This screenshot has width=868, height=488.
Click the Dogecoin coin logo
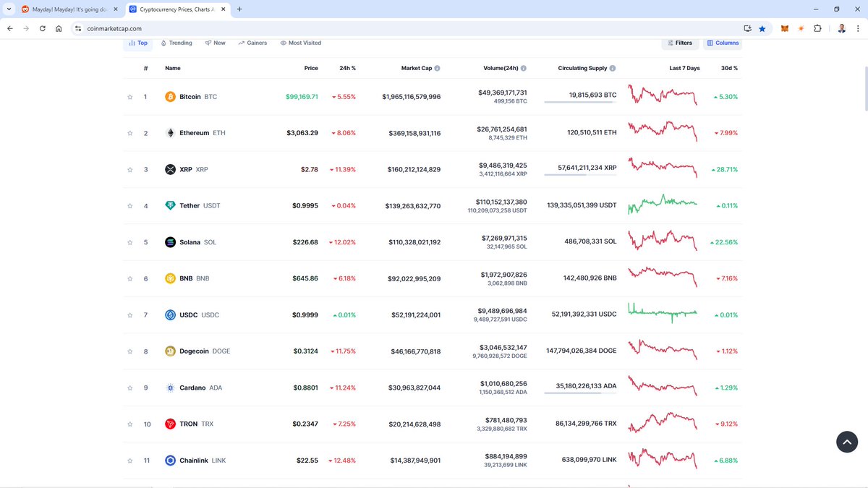point(171,351)
